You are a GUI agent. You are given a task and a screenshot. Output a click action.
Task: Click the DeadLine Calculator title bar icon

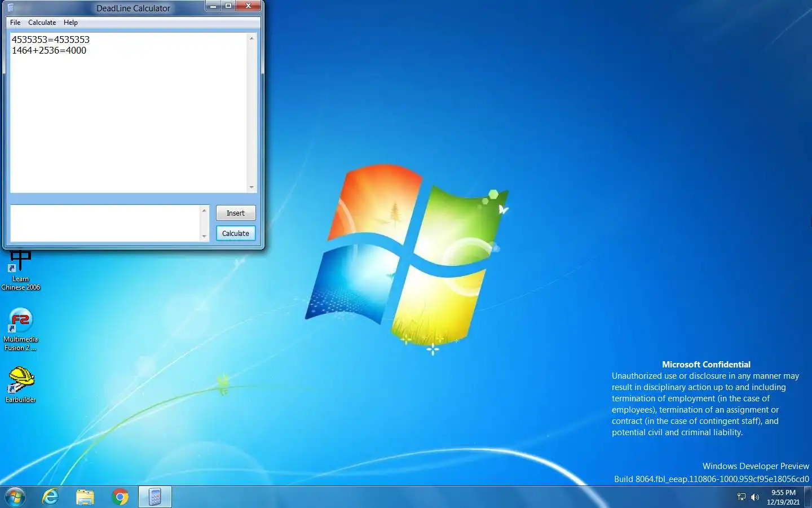click(x=10, y=8)
